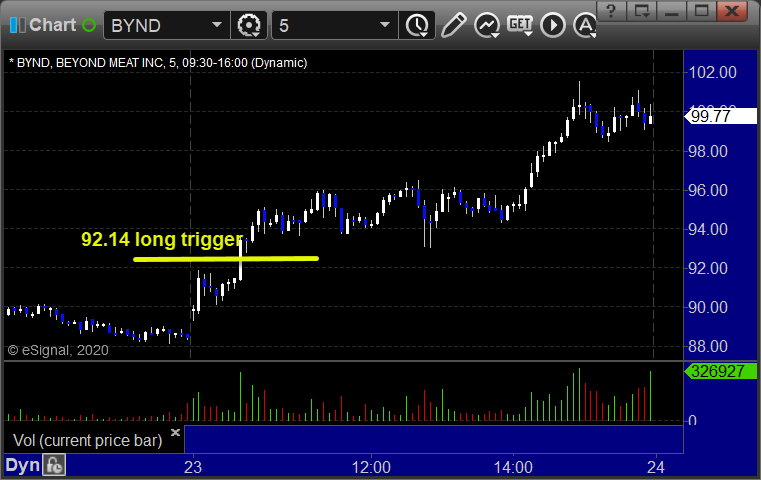Expand the interval dropdown arrow
This screenshot has height=480, width=761.
(x=385, y=25)
